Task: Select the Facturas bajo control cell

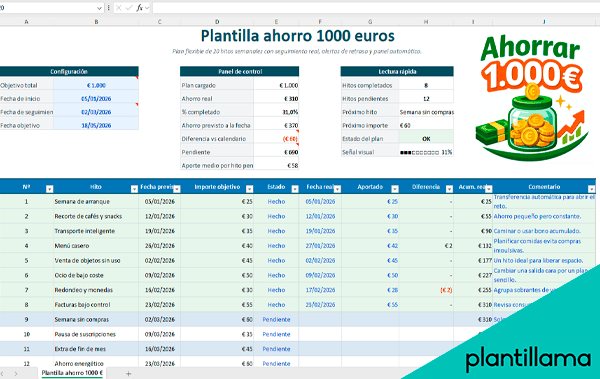Action: (x=96, y=305)
